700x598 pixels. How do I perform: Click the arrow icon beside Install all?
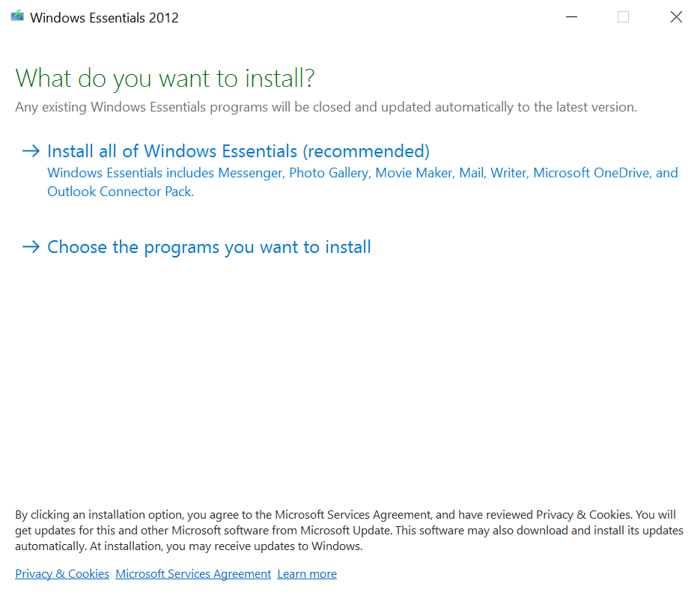31,151
